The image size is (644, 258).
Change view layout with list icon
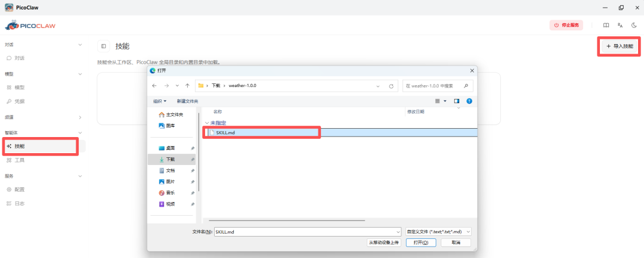[x=438, y=101]
